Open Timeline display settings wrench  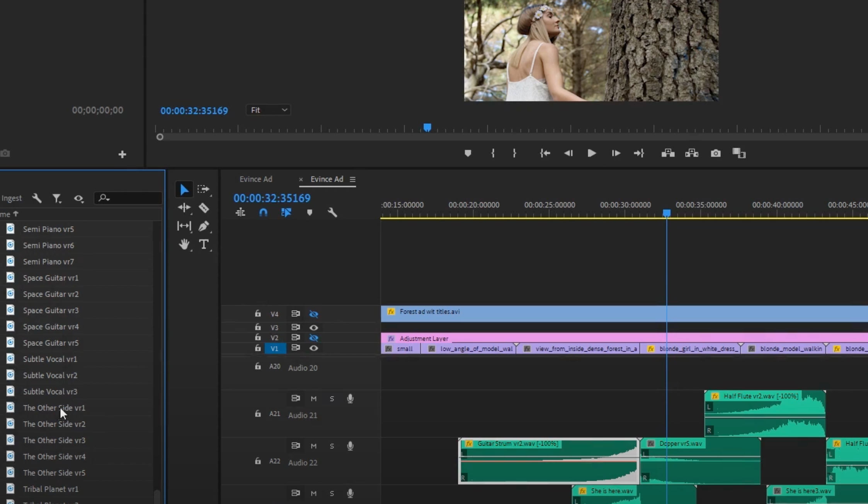(x=332, y=212)
